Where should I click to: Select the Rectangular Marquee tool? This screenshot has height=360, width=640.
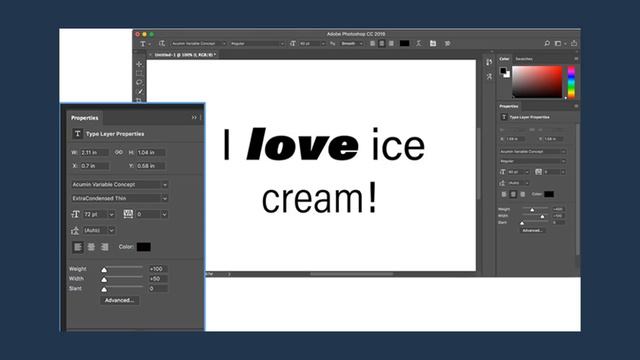(139, 73)
